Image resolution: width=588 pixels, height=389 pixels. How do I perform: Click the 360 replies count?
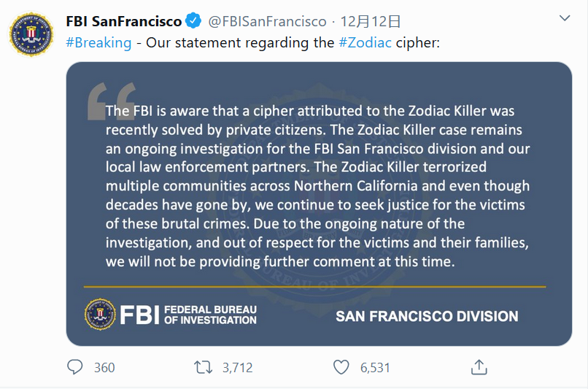pos(104,368)
